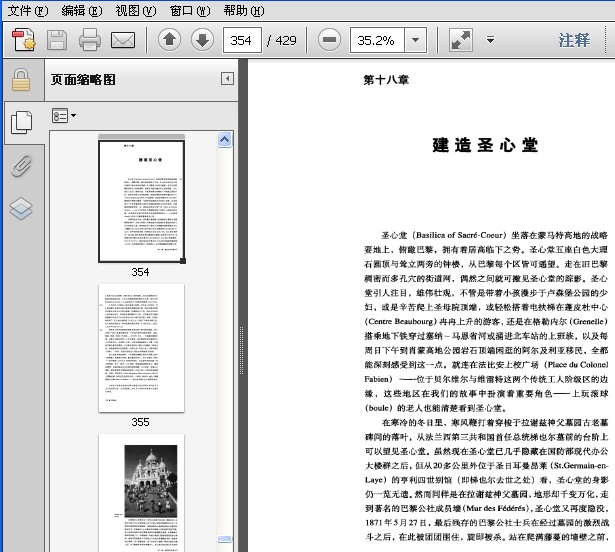Expand more toolbar tools dropdown arrow
This screenshot has width=615, height=552.
(x=490, y=39)
